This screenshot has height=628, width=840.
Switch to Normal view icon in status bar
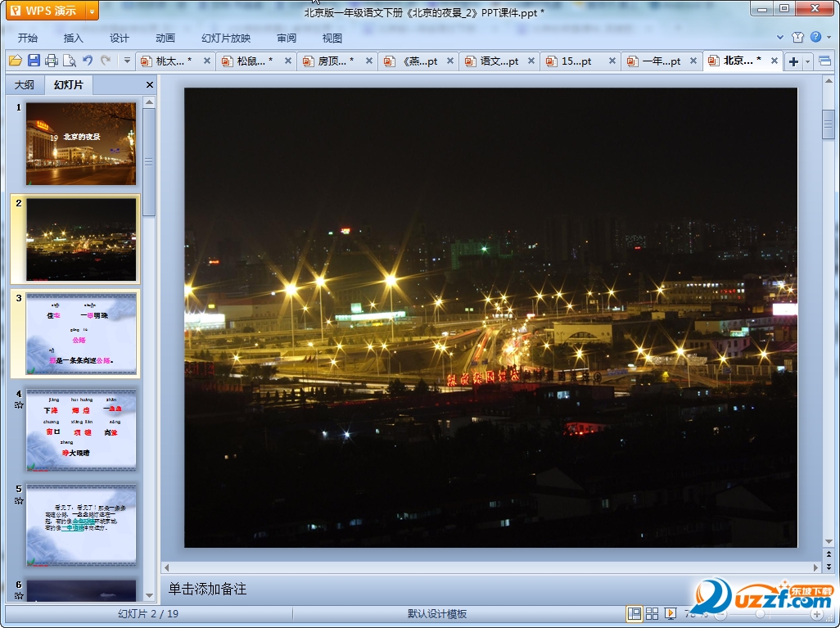click(x=635, y=613)
